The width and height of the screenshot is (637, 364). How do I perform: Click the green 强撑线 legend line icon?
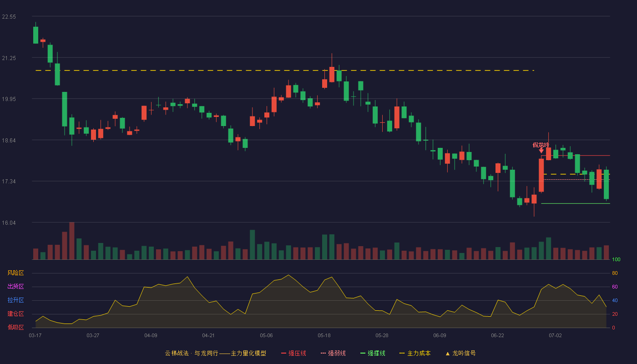point(363,353)
